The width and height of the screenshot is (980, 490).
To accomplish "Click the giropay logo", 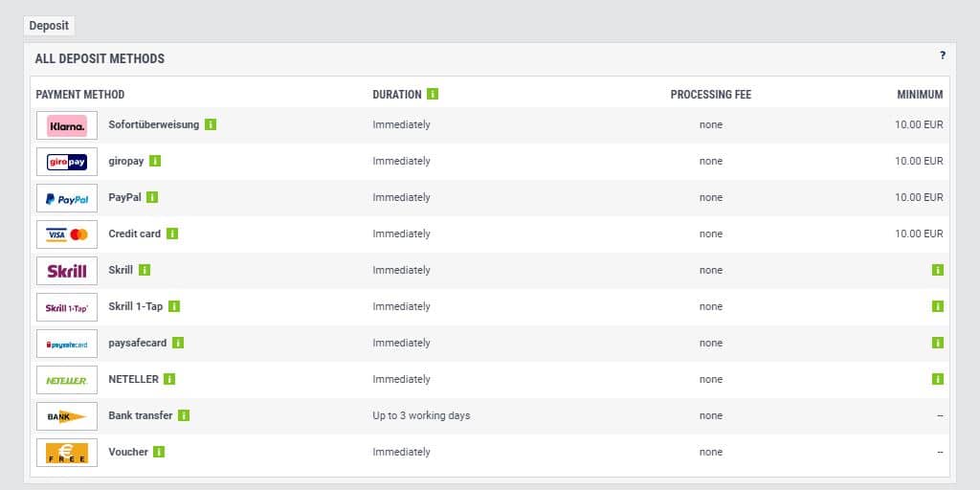I will pyautogui.click(x=67, y=162).
